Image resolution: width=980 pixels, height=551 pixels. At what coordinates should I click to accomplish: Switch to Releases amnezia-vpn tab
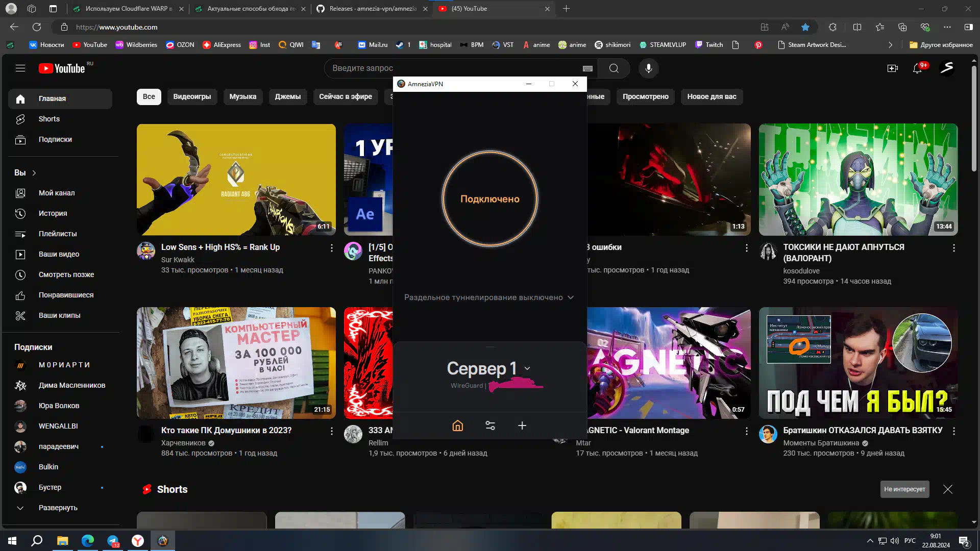(372, 9)
